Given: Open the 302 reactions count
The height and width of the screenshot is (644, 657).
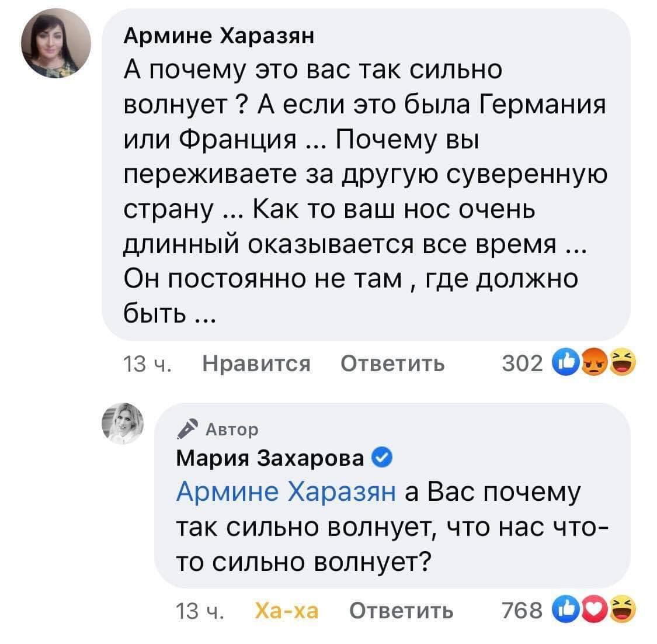Looking at the screenshot, I should pos(522,363).
